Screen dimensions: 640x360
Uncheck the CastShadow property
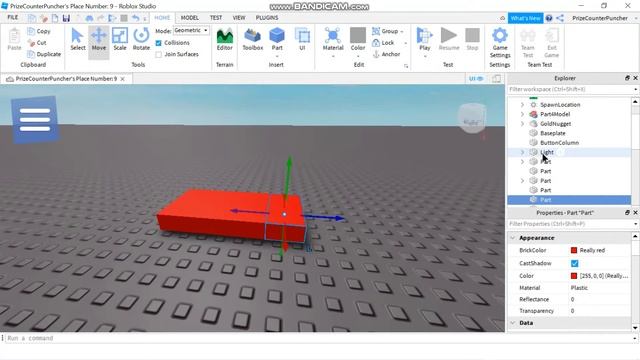click(x=574, y=263)
